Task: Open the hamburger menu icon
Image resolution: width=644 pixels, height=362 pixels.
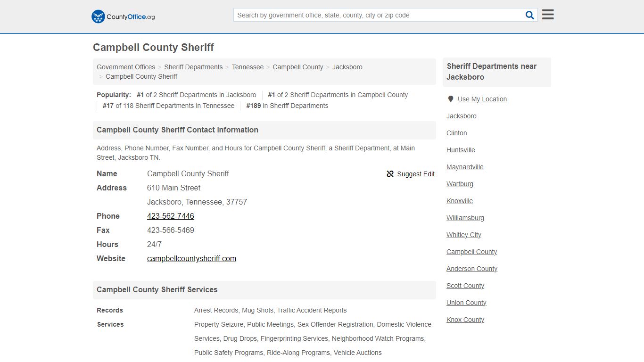Action: (x=548, y=15)
